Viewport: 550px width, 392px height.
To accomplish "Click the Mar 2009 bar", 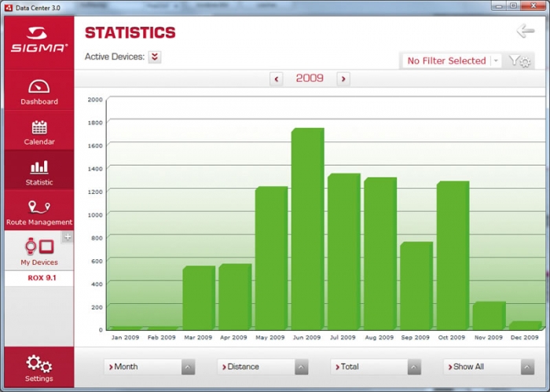I will click(199, 298).
